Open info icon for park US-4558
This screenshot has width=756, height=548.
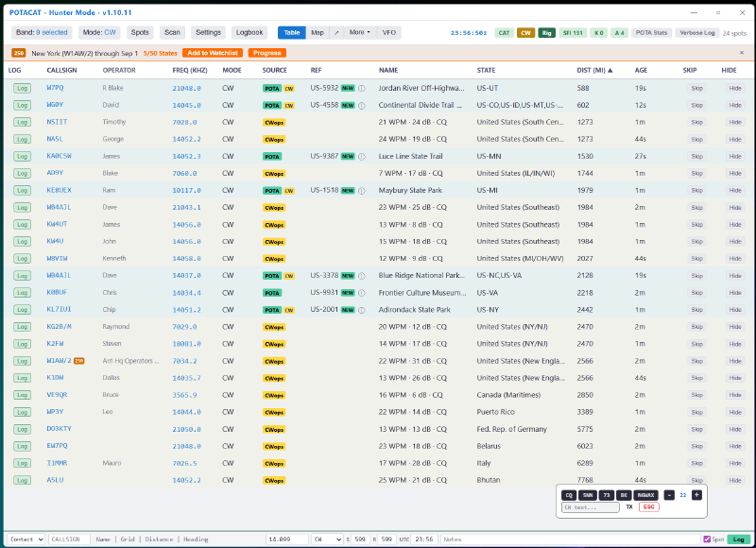[362, 105]
